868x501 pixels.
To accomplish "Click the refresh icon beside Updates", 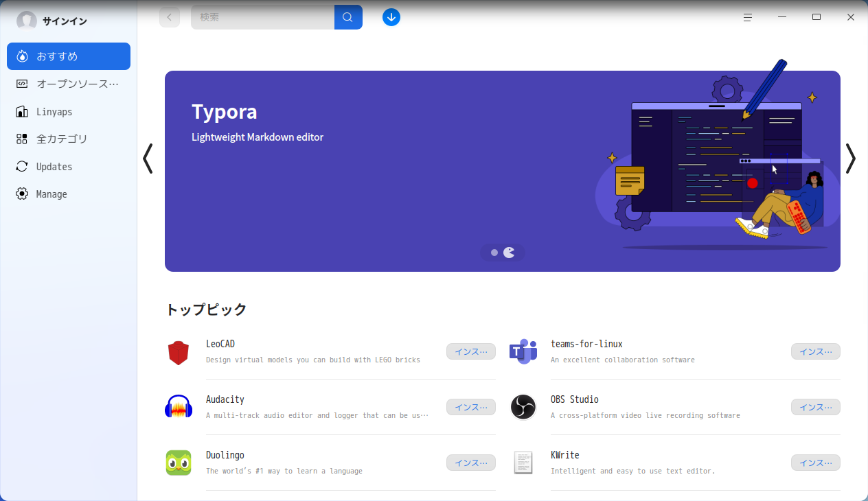I will tap(22, 166).
